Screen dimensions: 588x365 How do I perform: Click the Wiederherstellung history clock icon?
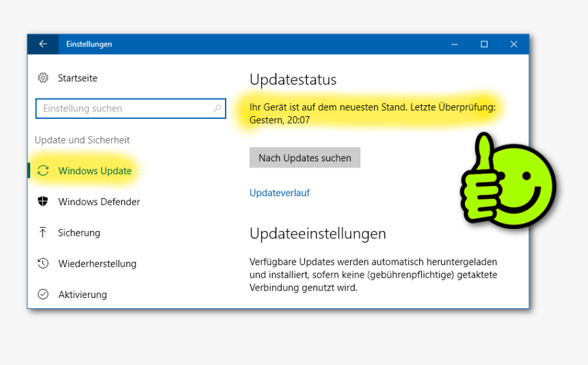coord(43,263)
